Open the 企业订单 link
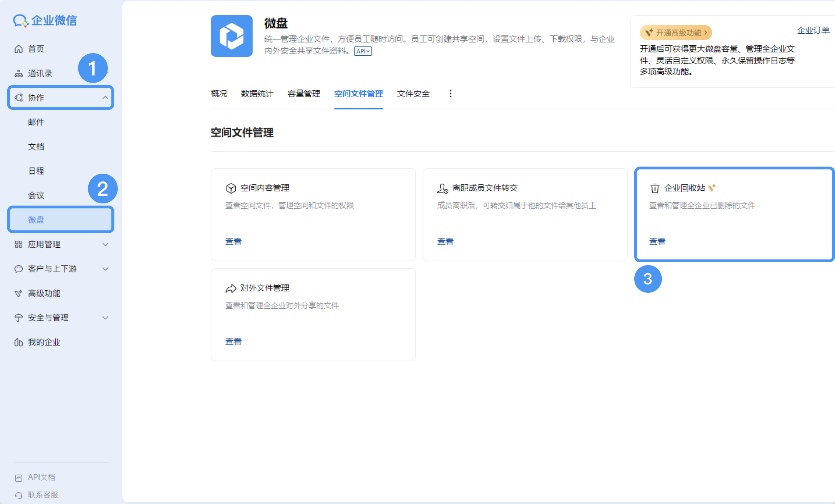 tap(813, 30)
